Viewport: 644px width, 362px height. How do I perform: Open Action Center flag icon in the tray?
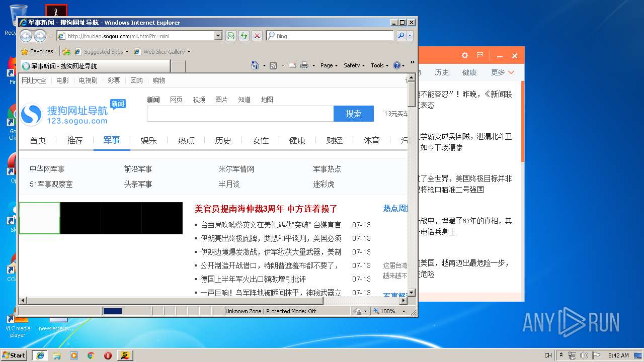tap(596, 355)
